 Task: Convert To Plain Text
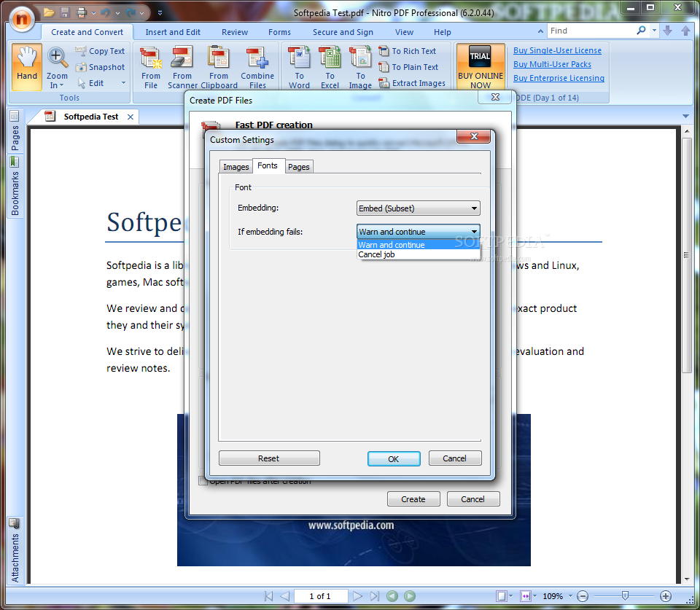point(408,67)
